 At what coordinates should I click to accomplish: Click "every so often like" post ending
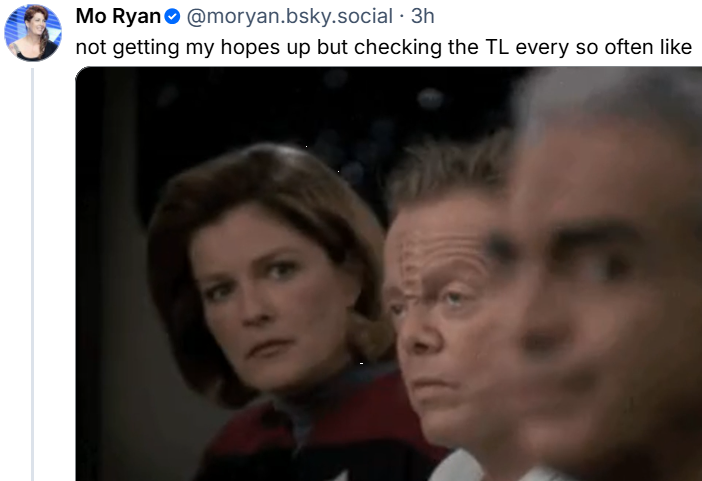(x=604, y=47)
